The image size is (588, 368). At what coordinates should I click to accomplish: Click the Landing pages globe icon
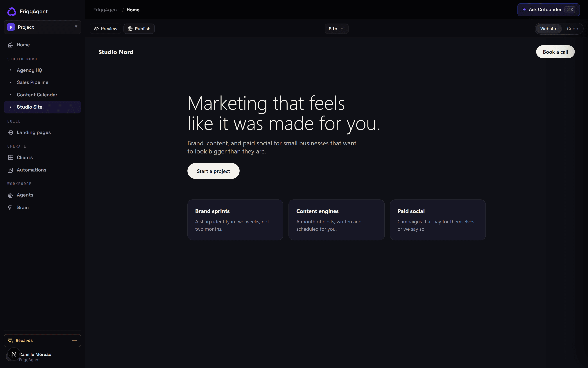[x=10, y=133]
